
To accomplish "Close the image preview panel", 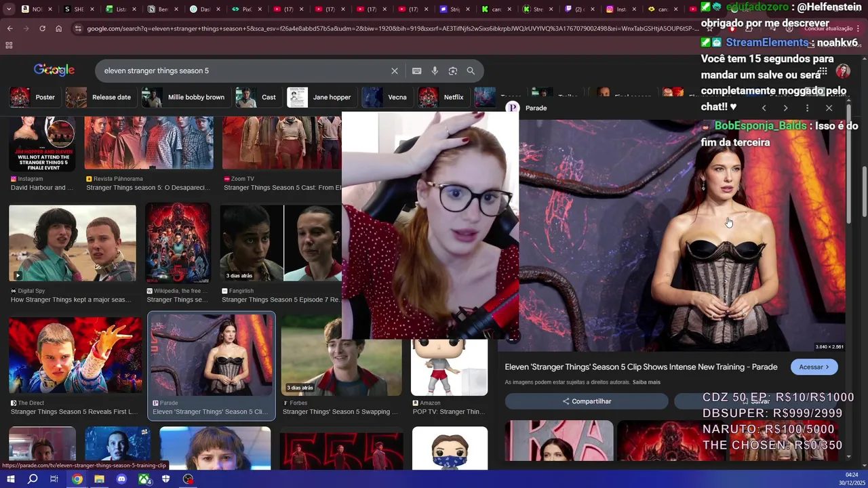I will 829,108.
